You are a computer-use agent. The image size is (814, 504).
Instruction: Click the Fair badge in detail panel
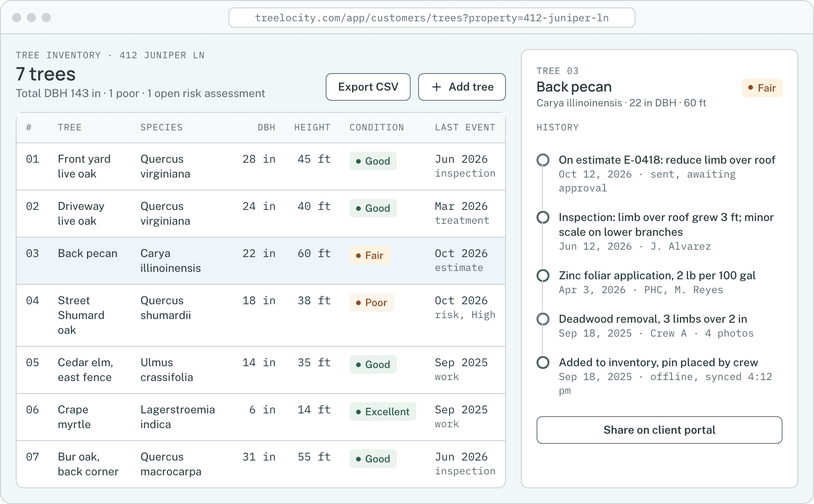pos(762,88)
